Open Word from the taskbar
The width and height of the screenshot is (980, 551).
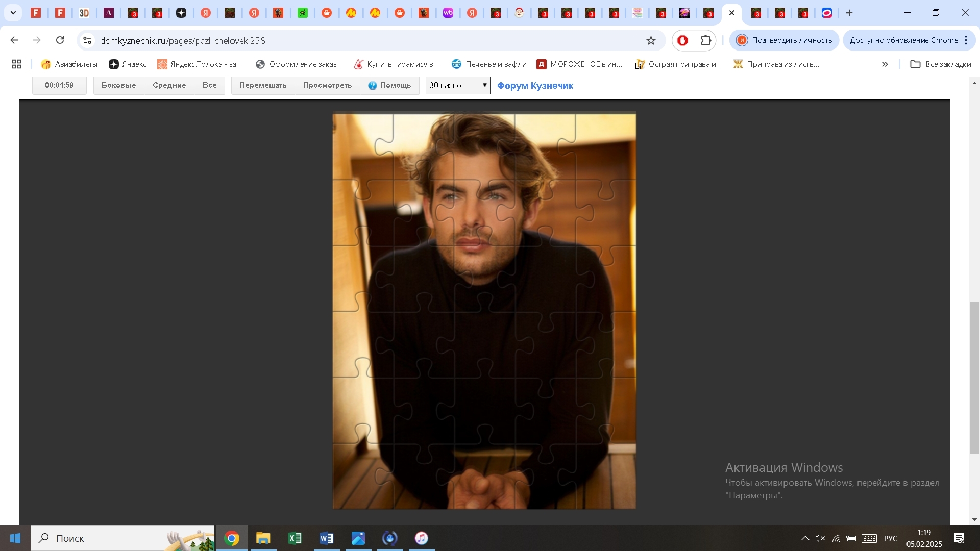pos(327,538)
